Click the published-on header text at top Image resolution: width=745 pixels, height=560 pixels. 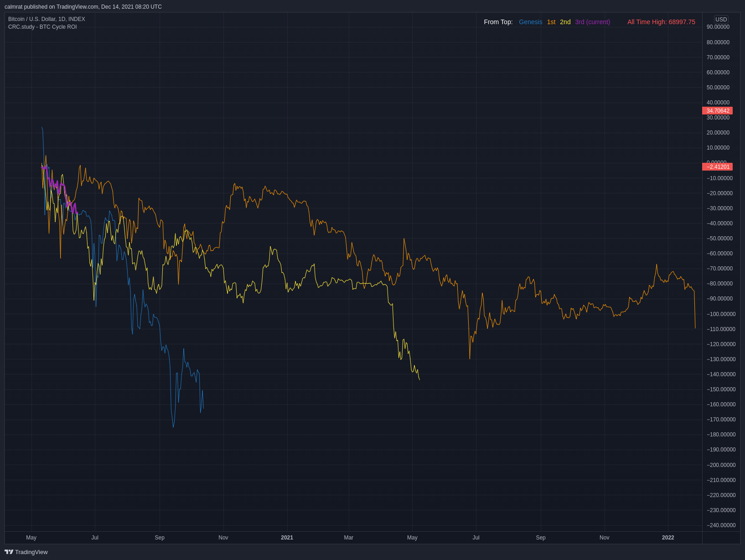click(83, 7)
